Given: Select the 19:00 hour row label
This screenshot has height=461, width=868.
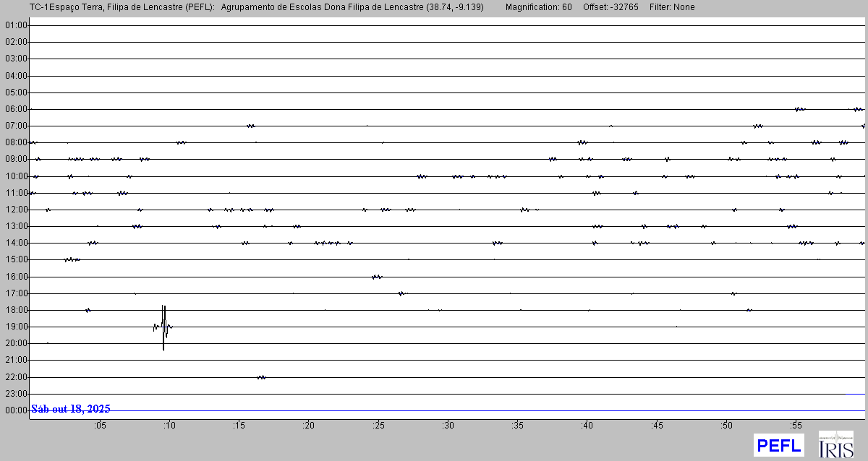Looking at the screenshot, I should click(x=15, y=327).
